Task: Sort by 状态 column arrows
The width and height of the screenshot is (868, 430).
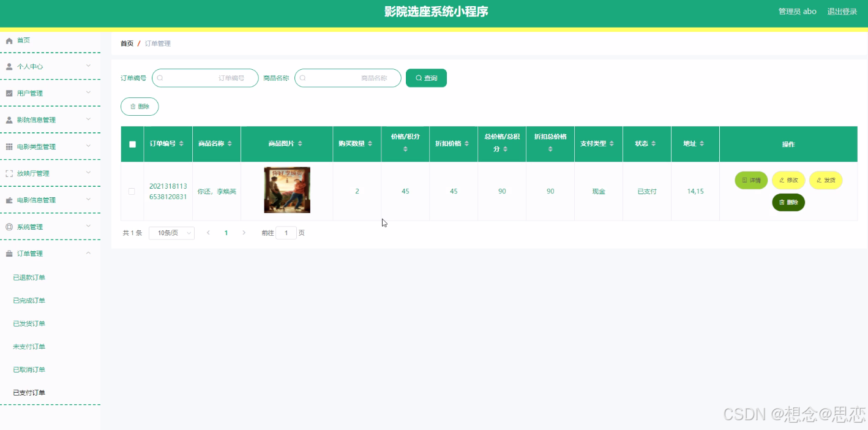Action: point(653,144)
